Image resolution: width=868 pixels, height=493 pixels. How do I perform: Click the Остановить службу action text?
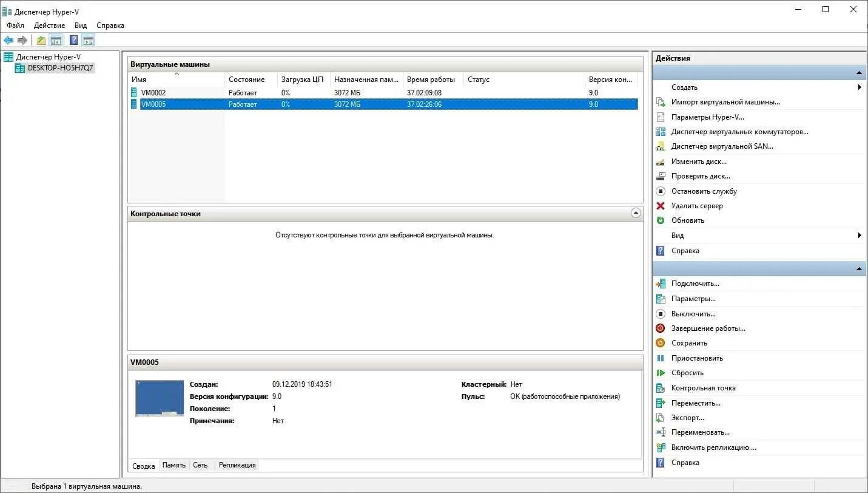704,191
